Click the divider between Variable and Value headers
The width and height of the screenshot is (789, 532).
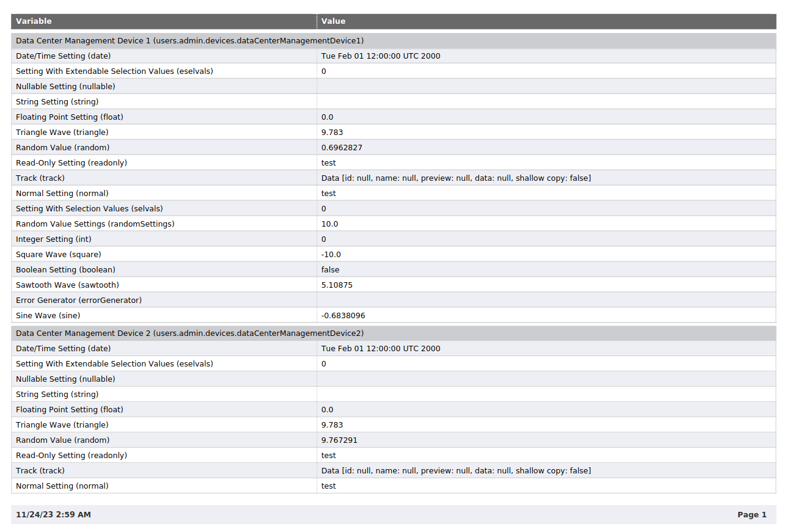(x=317, y=21)
